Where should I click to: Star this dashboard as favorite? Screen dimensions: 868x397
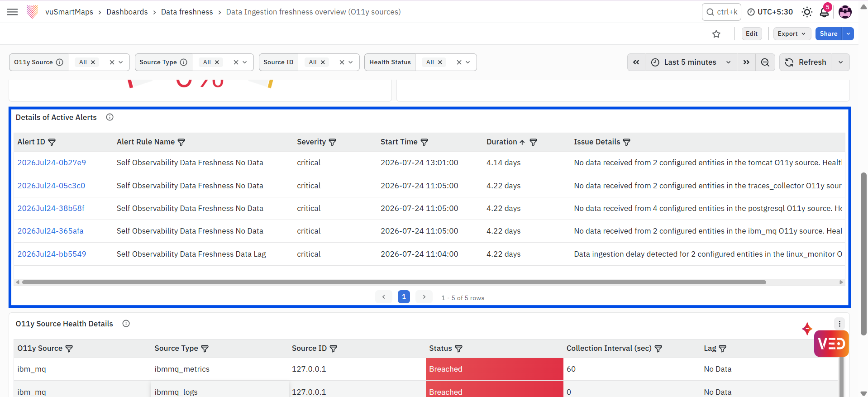point(716,34)
